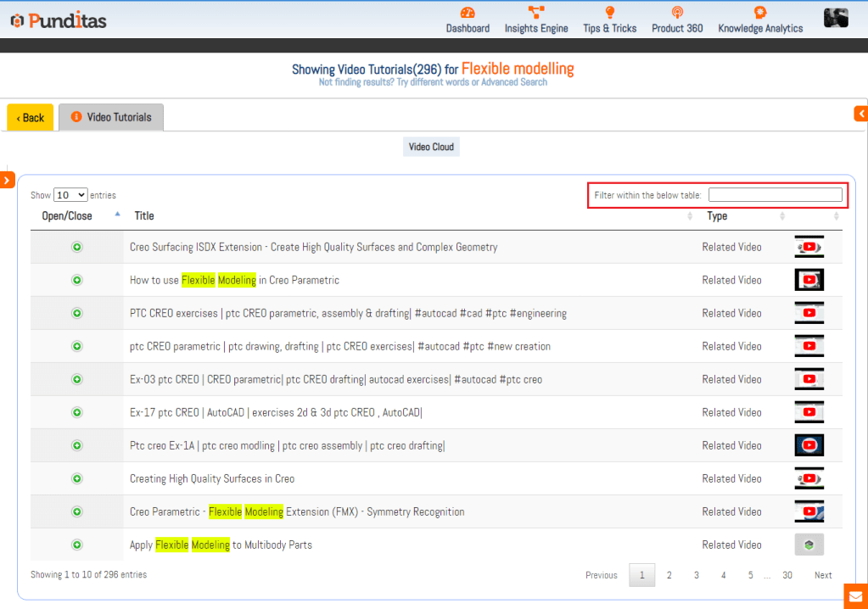The image size is (868, 609).
Task: Open the mail icon at bottom right
Action: pos(855,596)
